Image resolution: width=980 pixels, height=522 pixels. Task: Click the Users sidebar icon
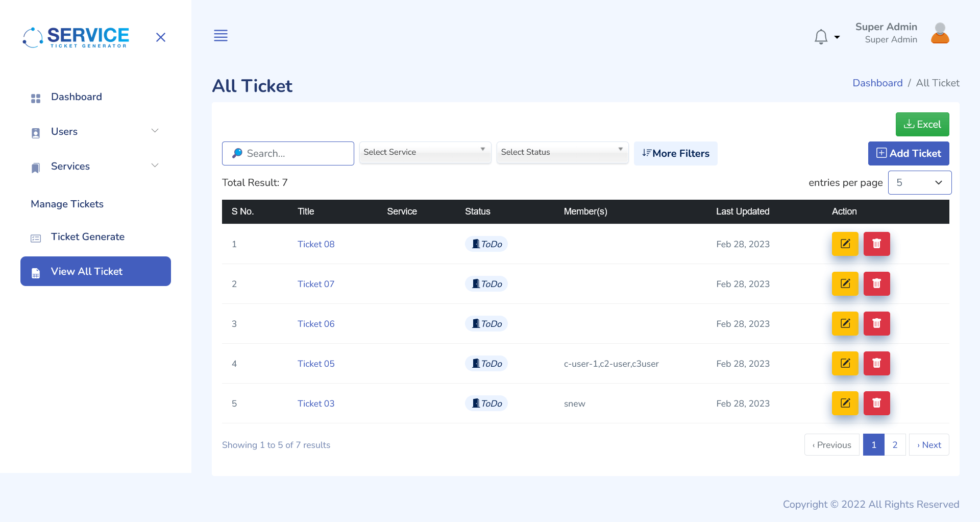pos(36,133)
